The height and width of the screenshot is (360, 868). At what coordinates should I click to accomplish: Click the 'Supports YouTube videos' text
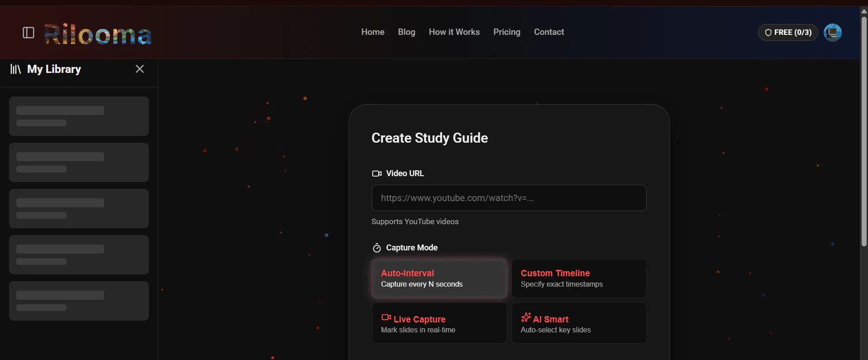(415, 221)
